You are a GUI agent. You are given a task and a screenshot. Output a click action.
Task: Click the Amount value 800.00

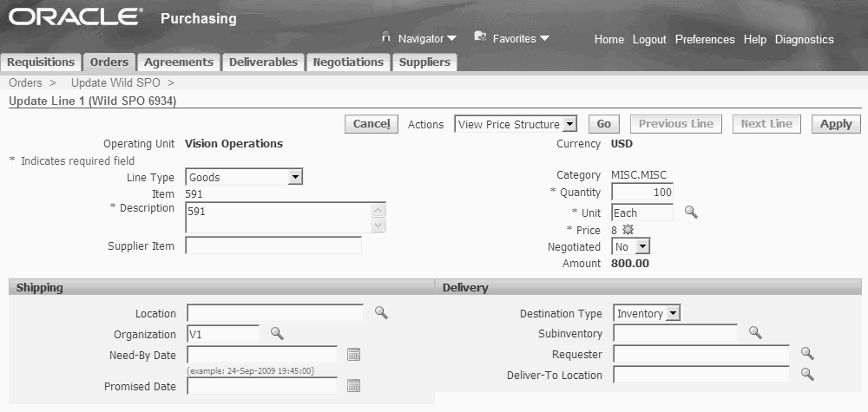(x=630, y=263)
